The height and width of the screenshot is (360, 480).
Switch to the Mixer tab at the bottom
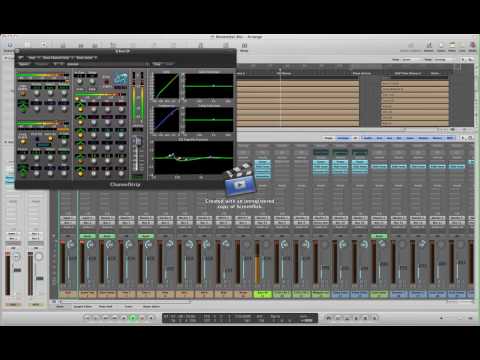click(x=60, y=306)
